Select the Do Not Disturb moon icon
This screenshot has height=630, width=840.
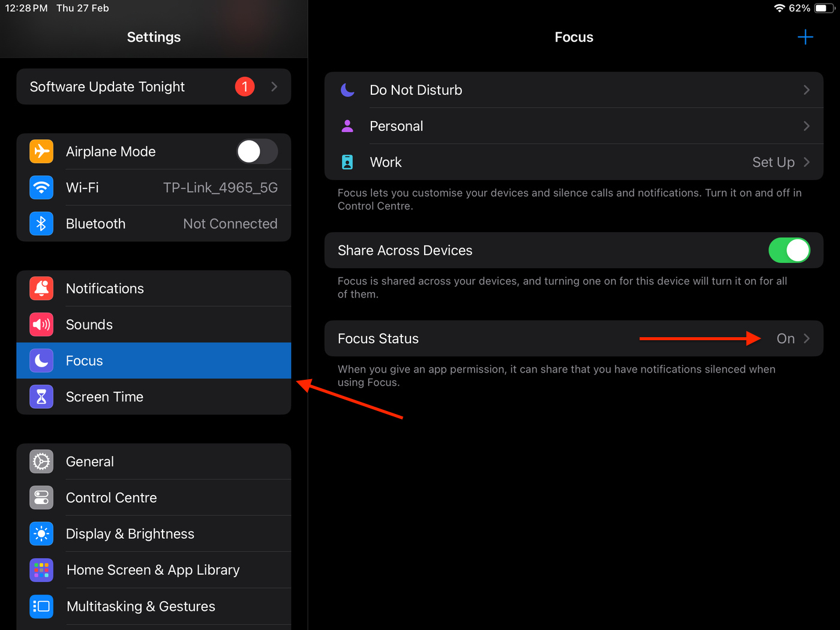click(x=347, y=89)
